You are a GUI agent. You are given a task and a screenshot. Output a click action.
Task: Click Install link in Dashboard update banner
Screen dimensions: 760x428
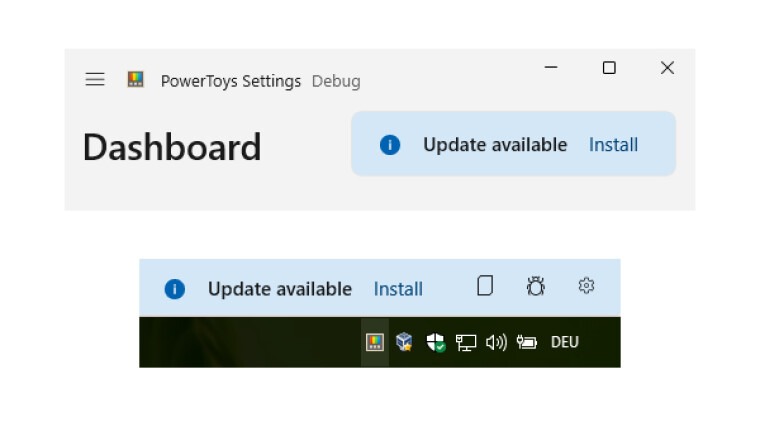613,145
